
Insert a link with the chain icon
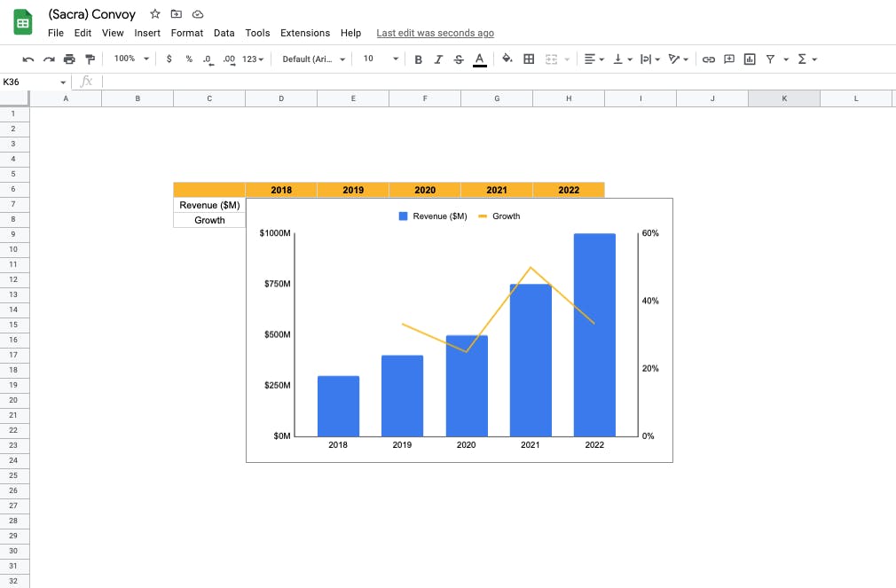(x=709, y=59)
